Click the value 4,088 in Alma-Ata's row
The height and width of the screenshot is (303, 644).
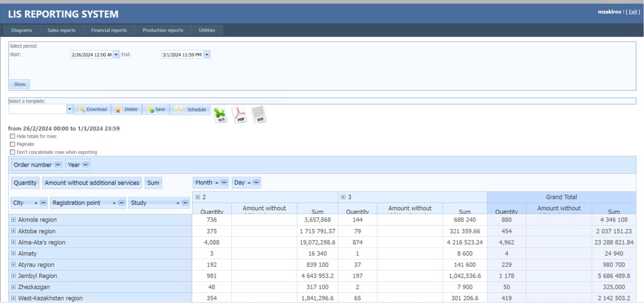click(211, 242)
